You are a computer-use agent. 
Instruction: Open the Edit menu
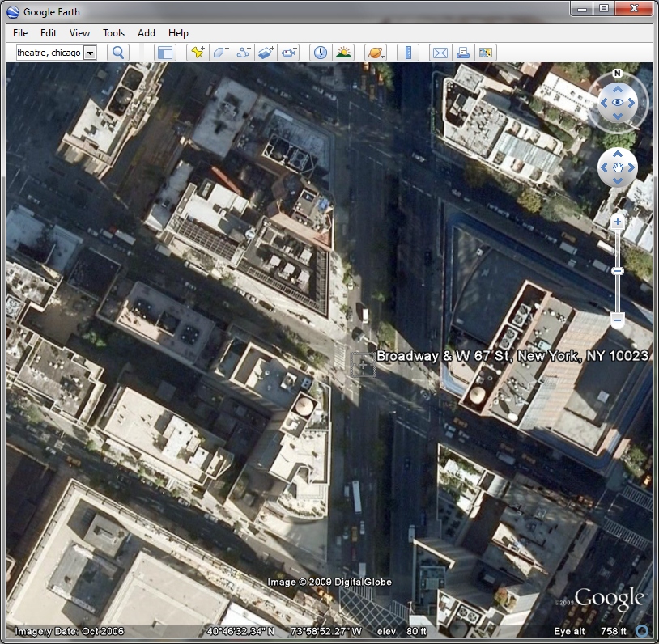click(49, 33)
